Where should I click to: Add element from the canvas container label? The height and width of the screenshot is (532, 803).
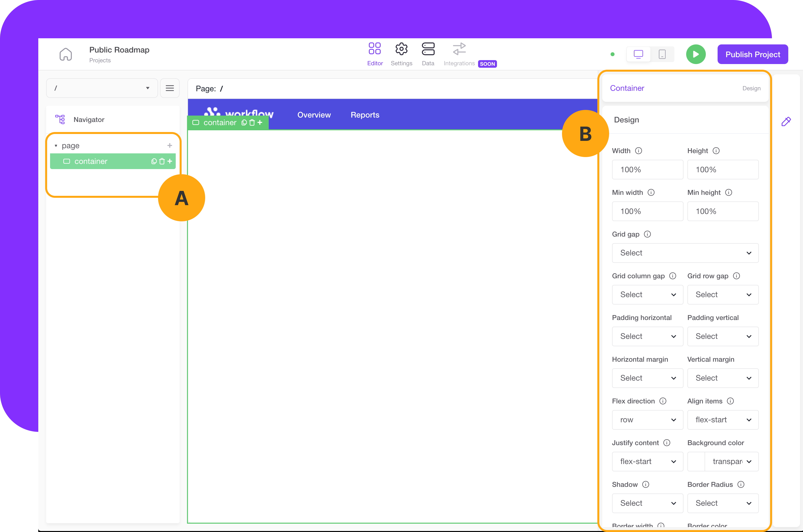[x=260, y=122]
